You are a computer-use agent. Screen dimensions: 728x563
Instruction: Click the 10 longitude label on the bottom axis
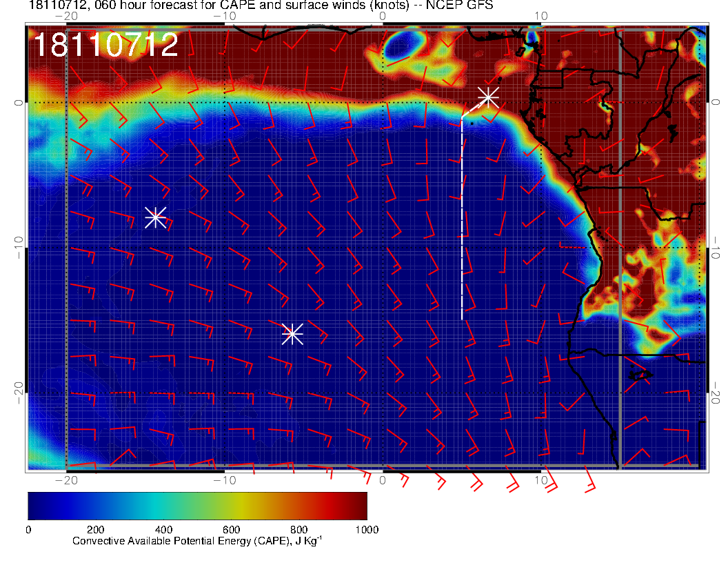(x=541, y=480)
